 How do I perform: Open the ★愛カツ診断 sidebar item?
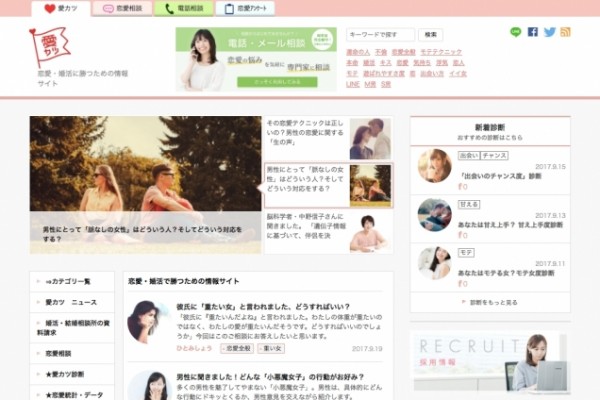pyautogui.click(x=72, y=374)
